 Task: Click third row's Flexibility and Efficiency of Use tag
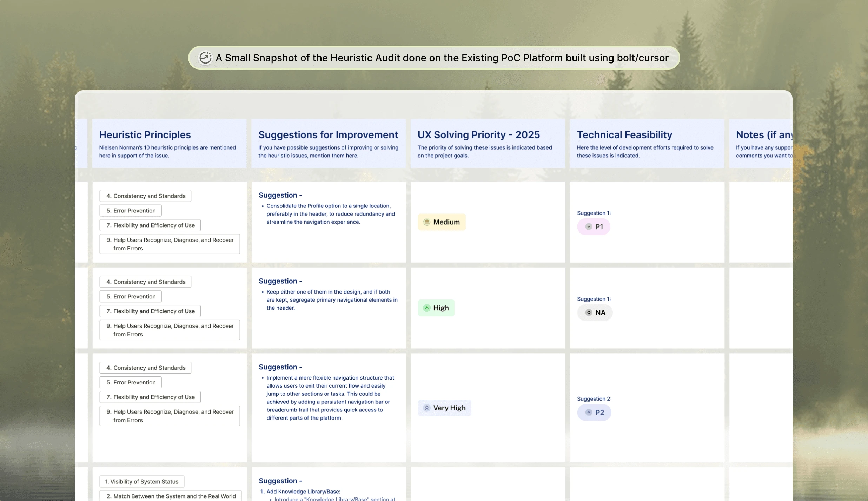pos(150,397)
